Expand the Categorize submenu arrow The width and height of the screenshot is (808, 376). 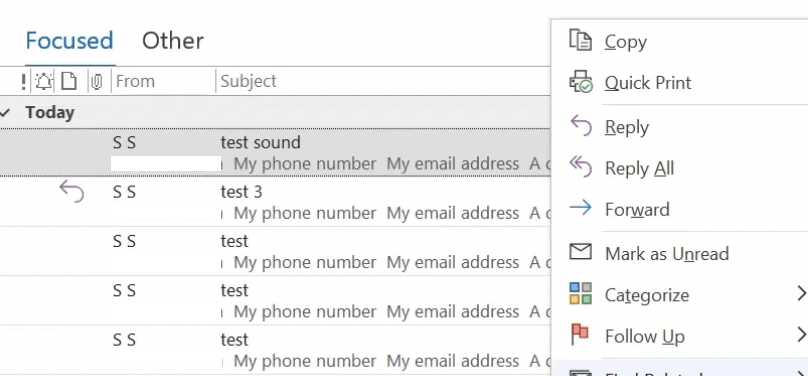[x=801, y=294]
